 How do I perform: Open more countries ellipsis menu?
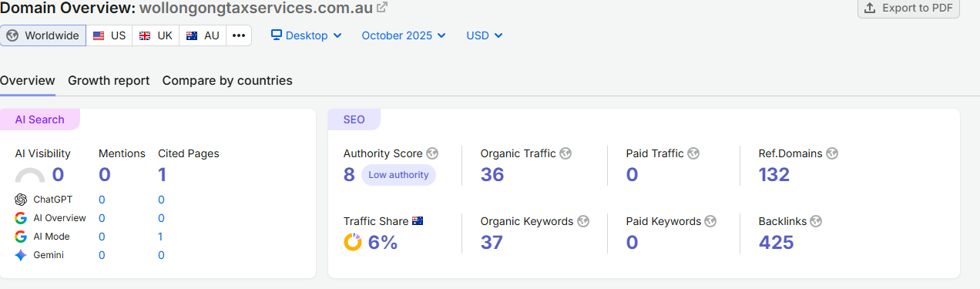pyautogui.click(x=239, y=35)
